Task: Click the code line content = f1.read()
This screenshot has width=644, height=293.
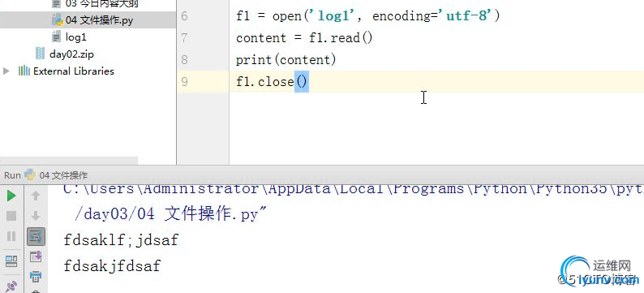Action: pos(304,38)
